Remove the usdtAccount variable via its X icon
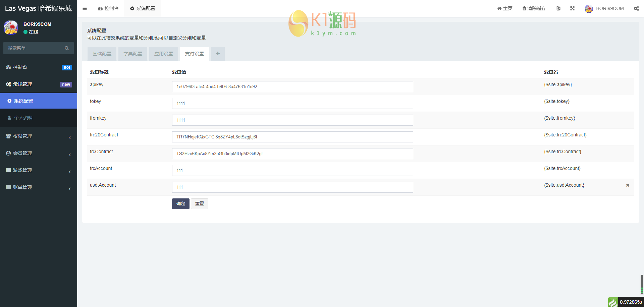 pos(628,185)
